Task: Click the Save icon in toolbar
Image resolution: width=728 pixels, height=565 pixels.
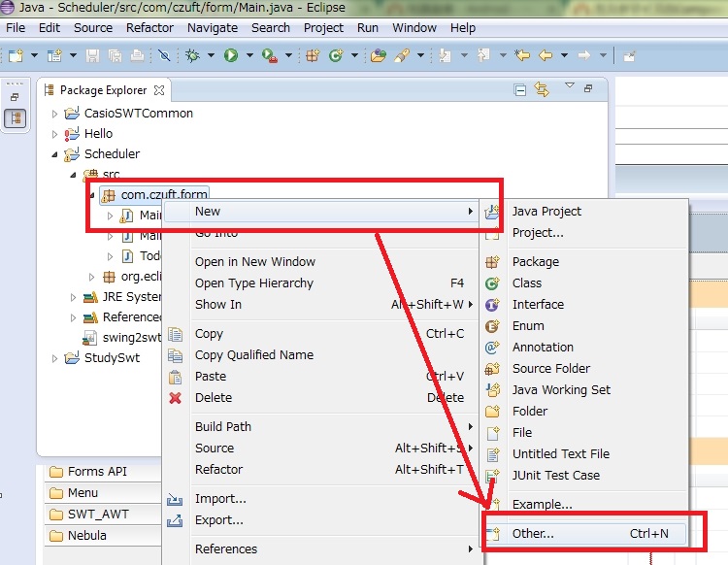Action: (x=93, y=56)
